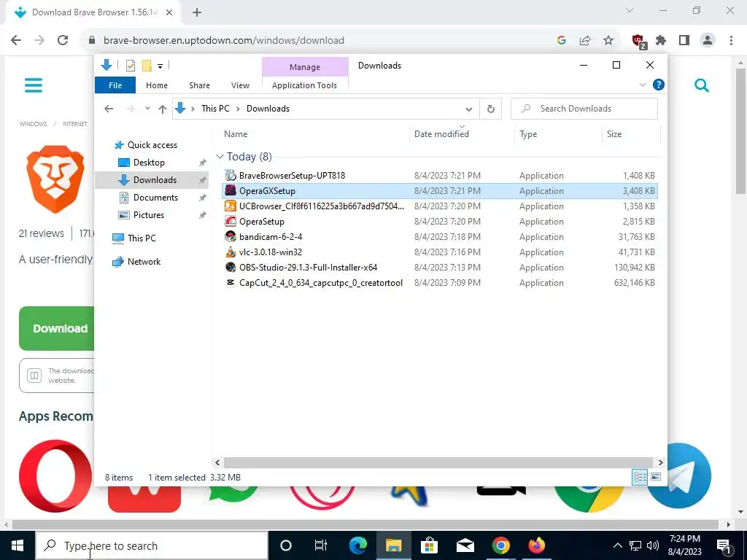Screen dimensions: 747x560
Task: Open Uptodown hamburger menu
Action: pyautogui.click(x=34, y=85)
